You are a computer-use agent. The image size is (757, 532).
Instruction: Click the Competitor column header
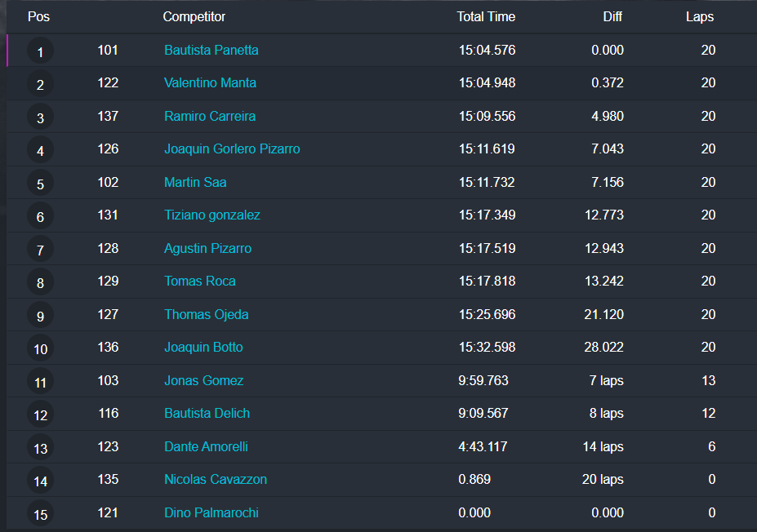click(x=194, y=16)
